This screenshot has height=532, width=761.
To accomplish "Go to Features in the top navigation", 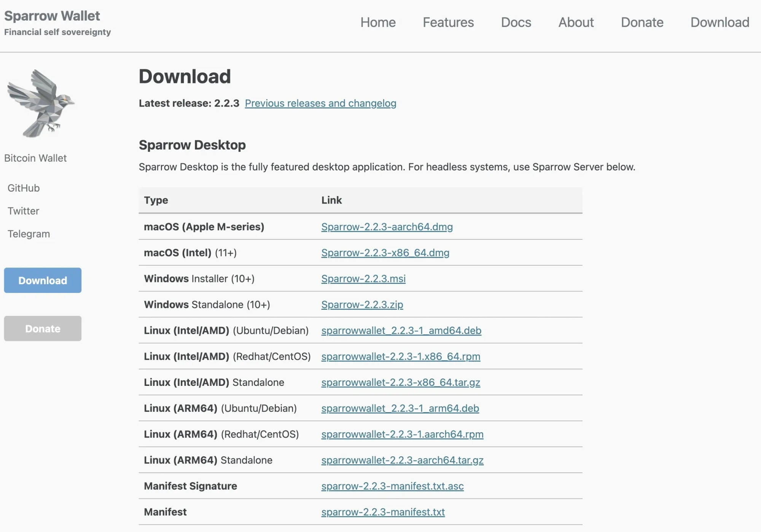I will 448,22.
